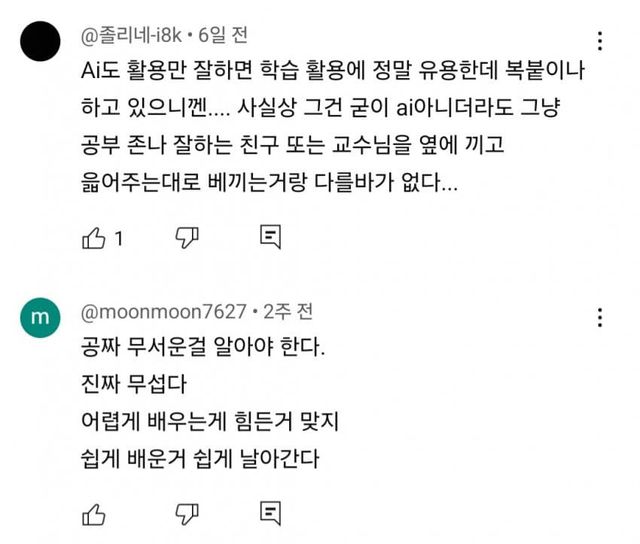Click the black profile avatar of @졸리네-i8k
The image size is (640, 544).
41,42
